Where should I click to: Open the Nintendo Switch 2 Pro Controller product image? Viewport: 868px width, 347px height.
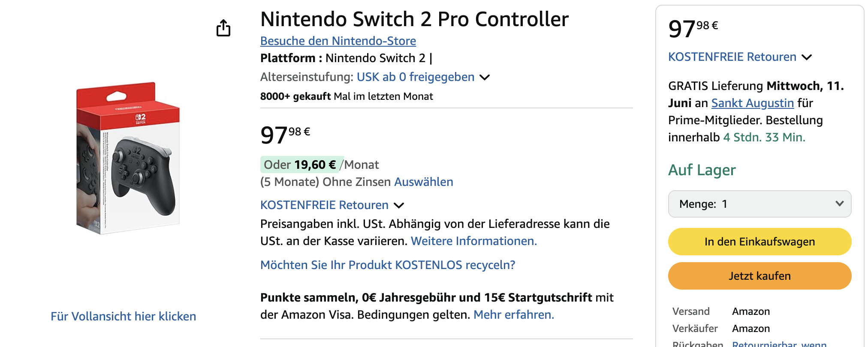tap(127, 158)
